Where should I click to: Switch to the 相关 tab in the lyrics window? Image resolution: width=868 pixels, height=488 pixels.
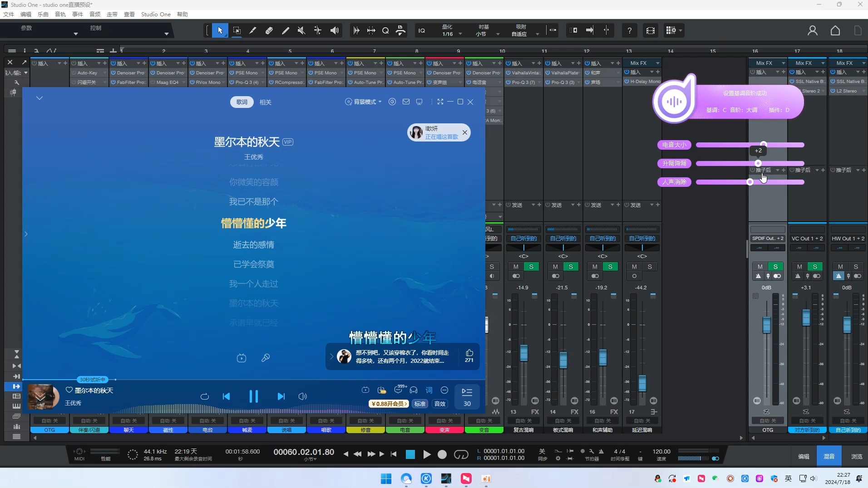point(266,102)
